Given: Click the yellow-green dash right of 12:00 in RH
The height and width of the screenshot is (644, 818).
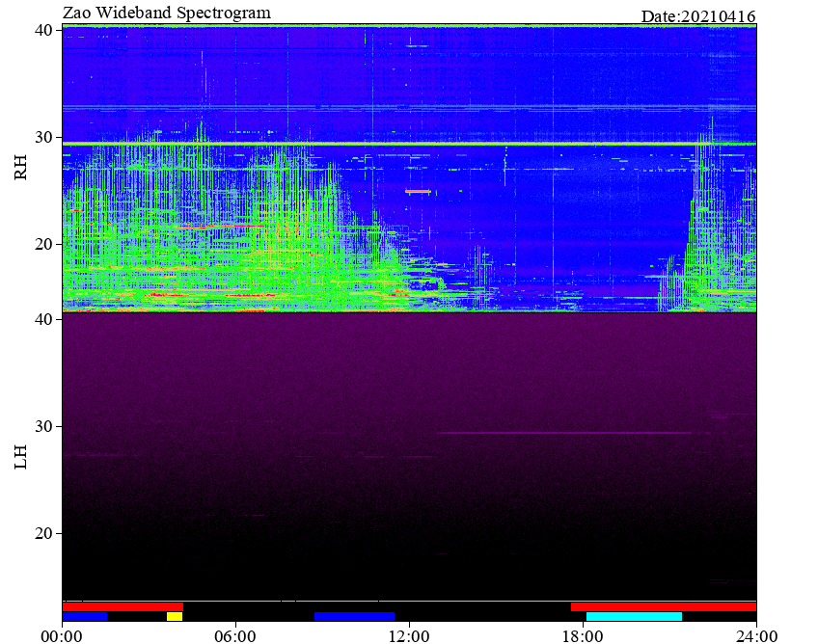Looking at the screenshot, I should (x=418, y=192).
